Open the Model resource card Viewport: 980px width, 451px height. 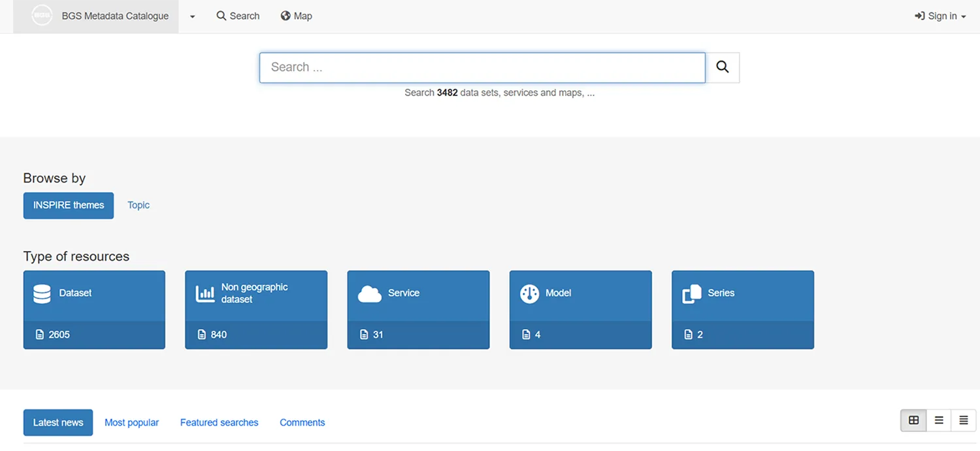(x=581, y=310)
